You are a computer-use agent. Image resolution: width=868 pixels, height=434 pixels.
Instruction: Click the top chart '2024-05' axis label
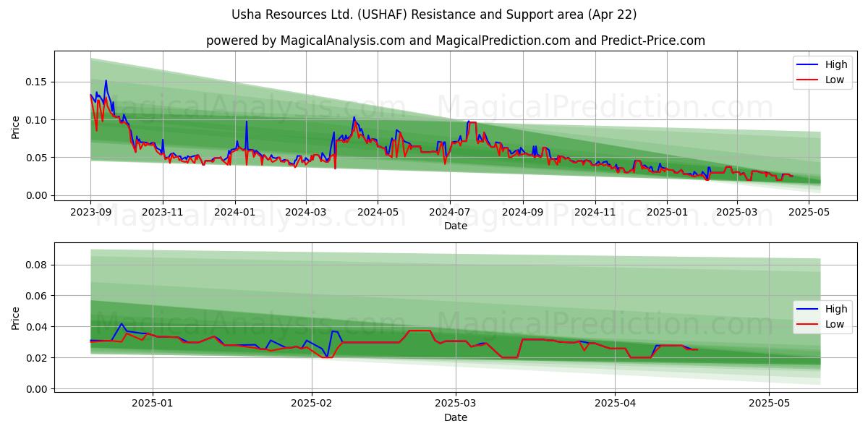coord(378,213)
